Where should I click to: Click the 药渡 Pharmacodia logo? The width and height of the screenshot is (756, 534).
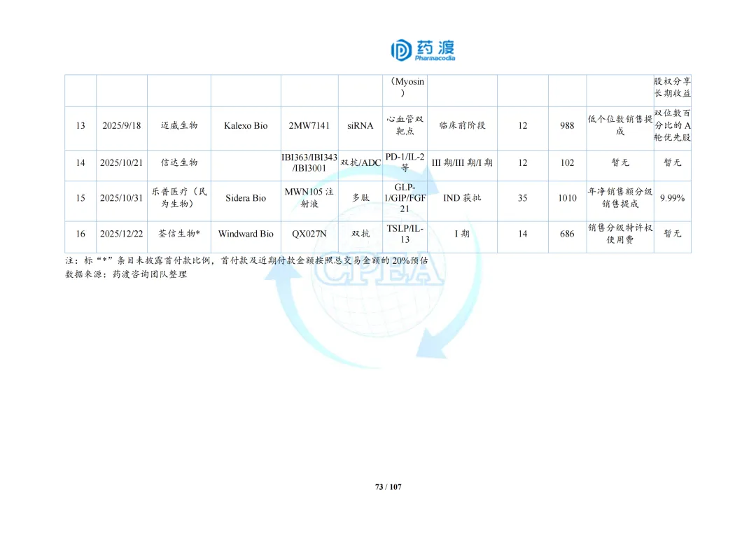click(x=423, y=50)
